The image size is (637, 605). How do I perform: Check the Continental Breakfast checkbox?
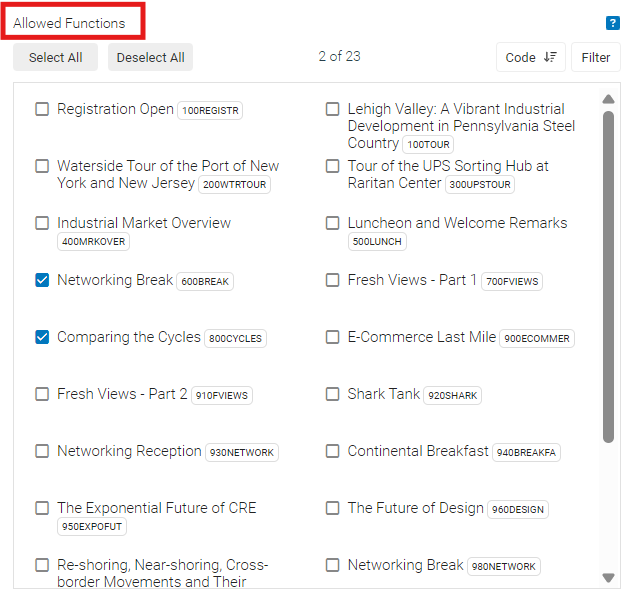(x=332, y=451)
